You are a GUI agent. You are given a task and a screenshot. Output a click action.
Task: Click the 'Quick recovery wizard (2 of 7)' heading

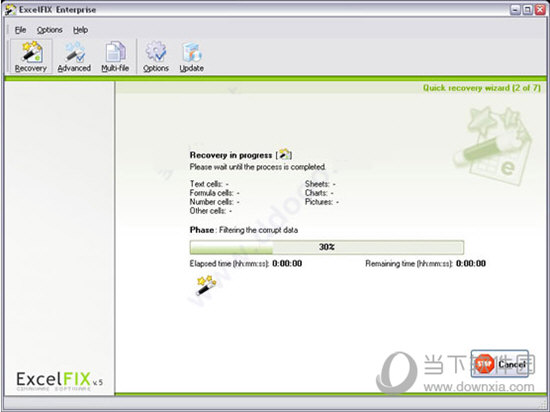(482, 88)
